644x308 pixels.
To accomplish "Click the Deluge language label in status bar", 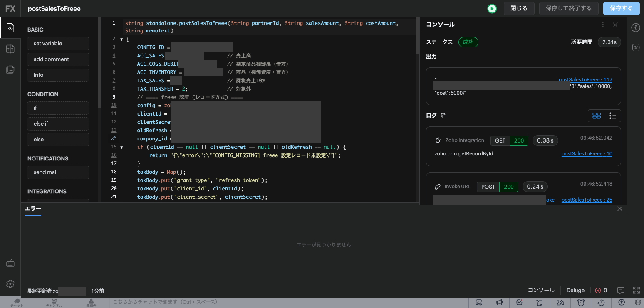I will [575, 291].
